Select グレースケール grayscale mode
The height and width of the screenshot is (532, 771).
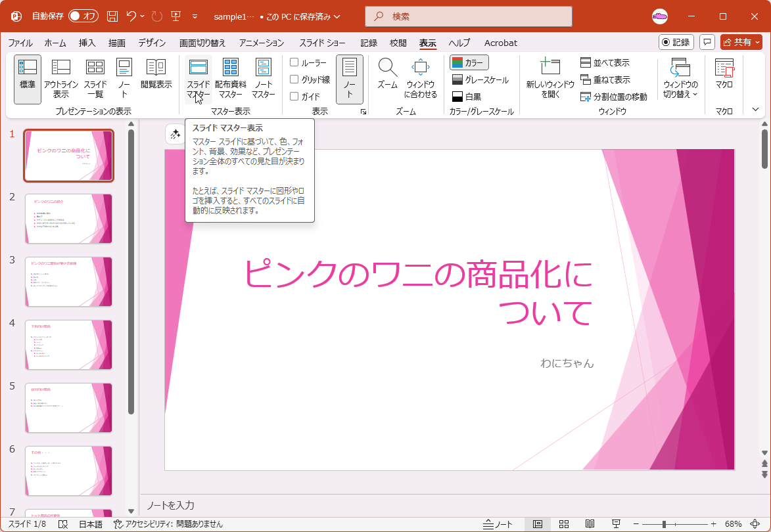(x=480, y=79)
